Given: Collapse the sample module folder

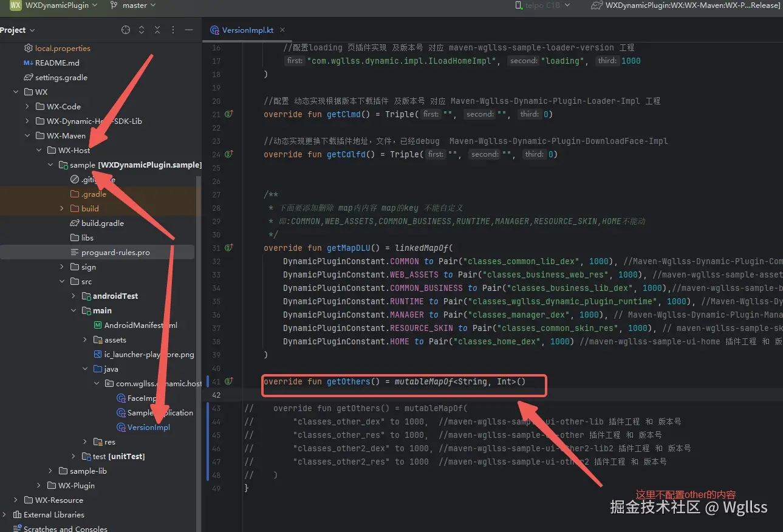Looking at the screenshot, I should coord(50,165).
